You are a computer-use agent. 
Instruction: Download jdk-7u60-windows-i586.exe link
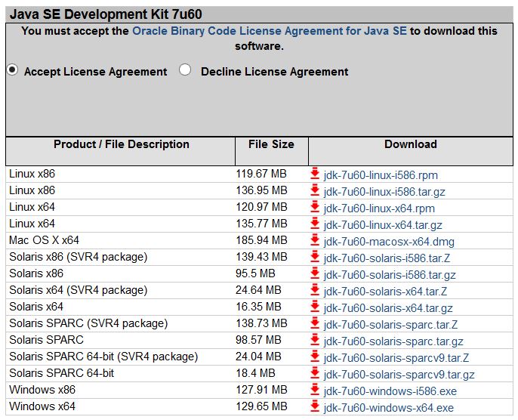click(x=390, y=391)
